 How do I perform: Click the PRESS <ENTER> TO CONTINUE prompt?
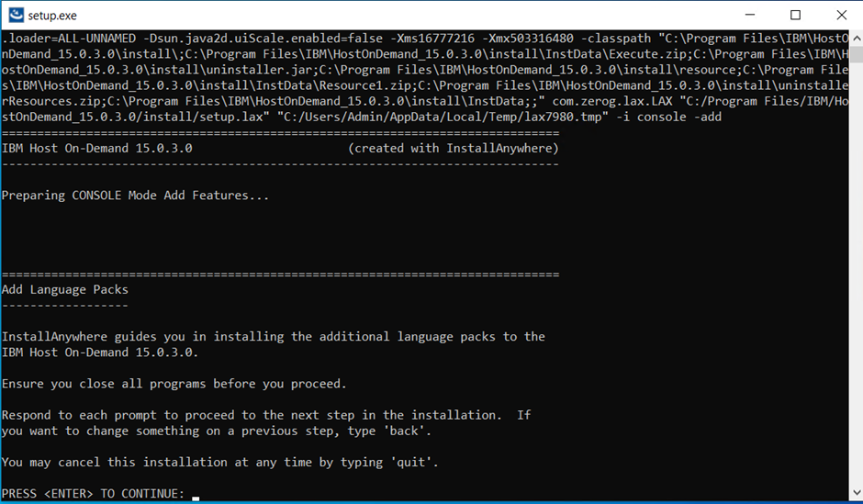coord(92,494)
